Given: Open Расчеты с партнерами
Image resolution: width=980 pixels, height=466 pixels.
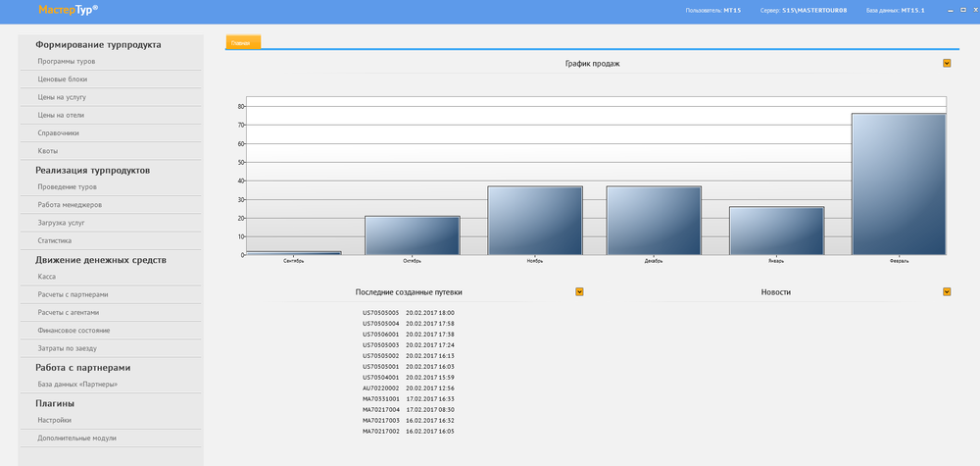Looking at the screenshot, I should click(x=78, y=294).
